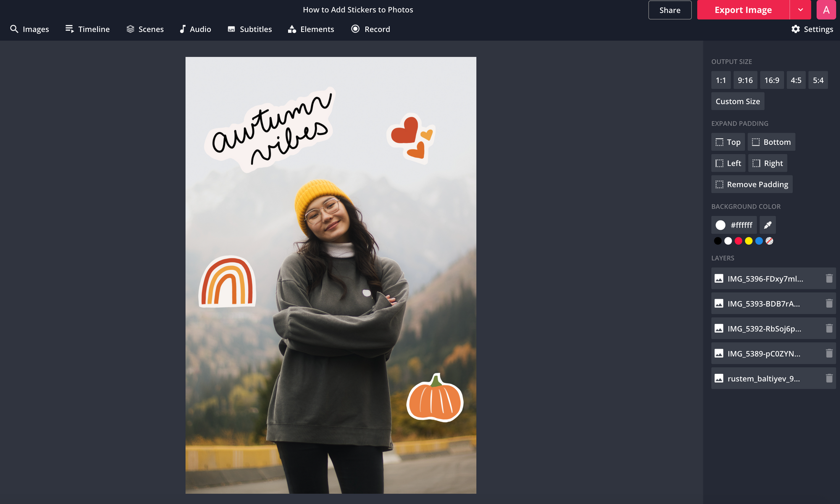840x504 pixels.
Task: Open Custom Size options
Action: pyautogui.click(x=738, y=101)
